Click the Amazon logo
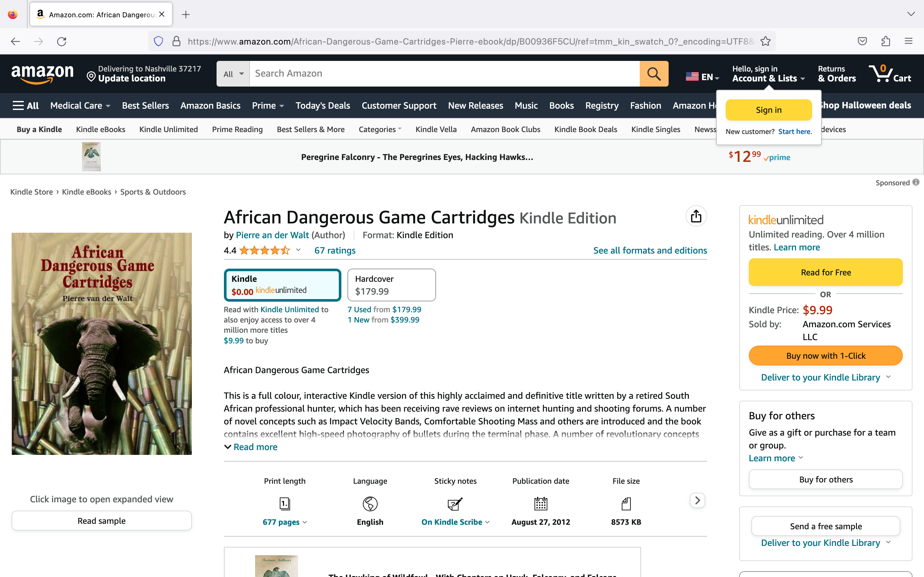 click(42, 74)
